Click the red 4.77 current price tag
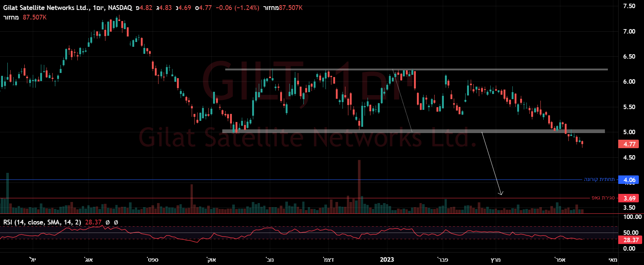 click(629, 144)
